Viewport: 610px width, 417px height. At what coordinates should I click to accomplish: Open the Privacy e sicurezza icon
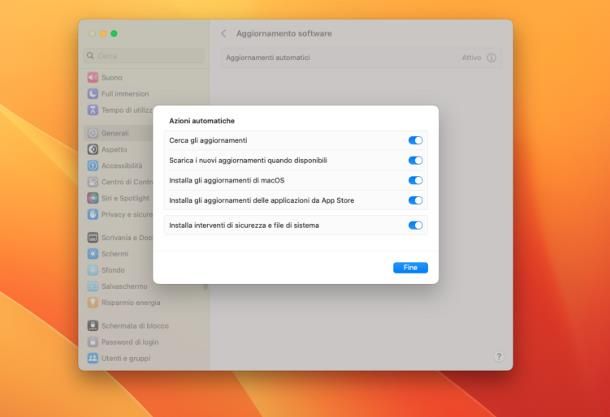(93, 214)
